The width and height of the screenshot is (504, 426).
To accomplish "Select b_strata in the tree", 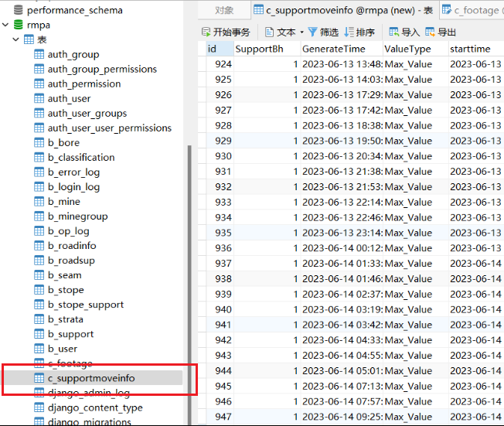I will pos(65,319).
